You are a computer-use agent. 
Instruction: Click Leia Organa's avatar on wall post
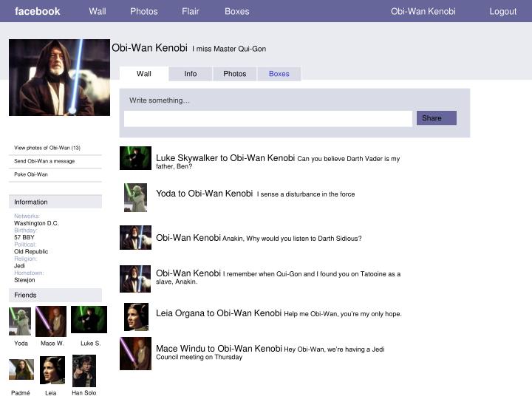[x=136, y=317]
